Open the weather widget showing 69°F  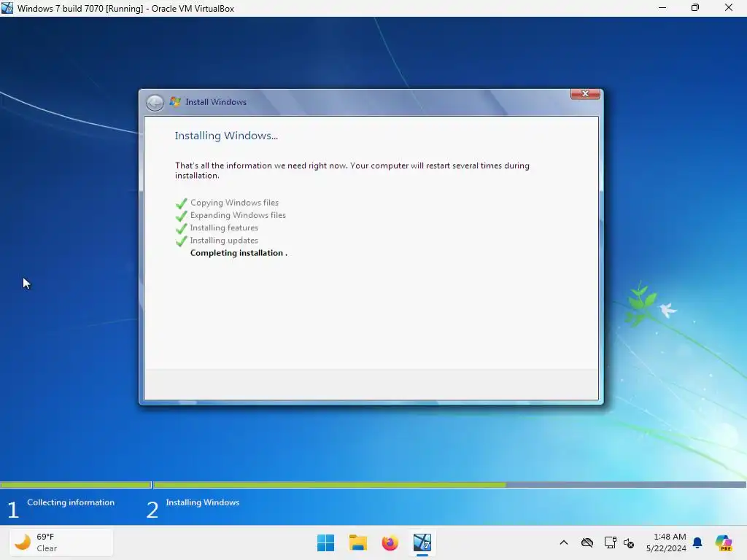tap(61, 542)
